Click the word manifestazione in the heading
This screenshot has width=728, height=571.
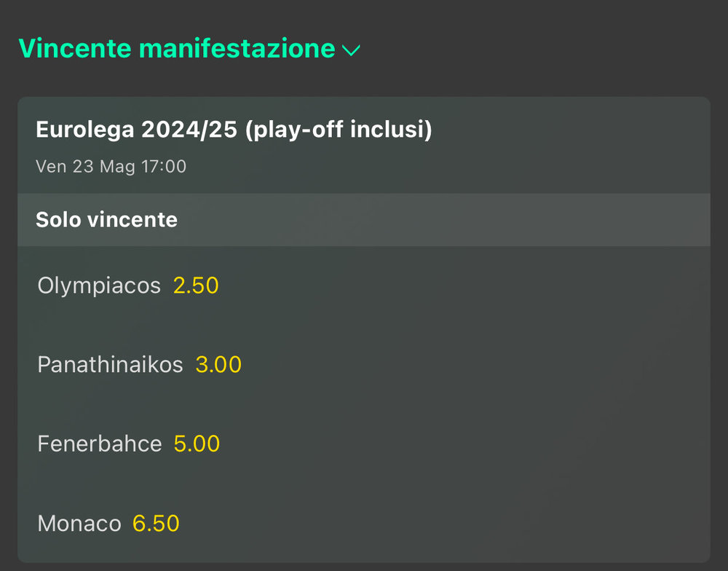pos(237,48)
